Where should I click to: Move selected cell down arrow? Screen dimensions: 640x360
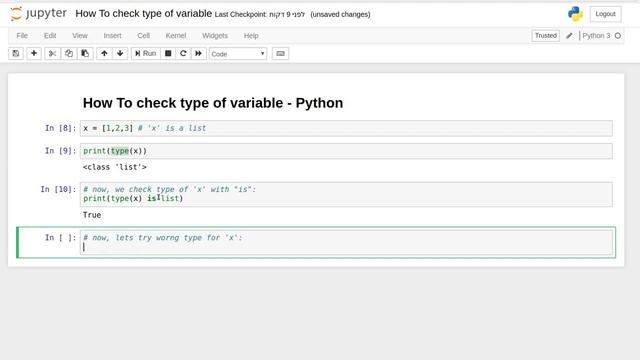[120, 53]
